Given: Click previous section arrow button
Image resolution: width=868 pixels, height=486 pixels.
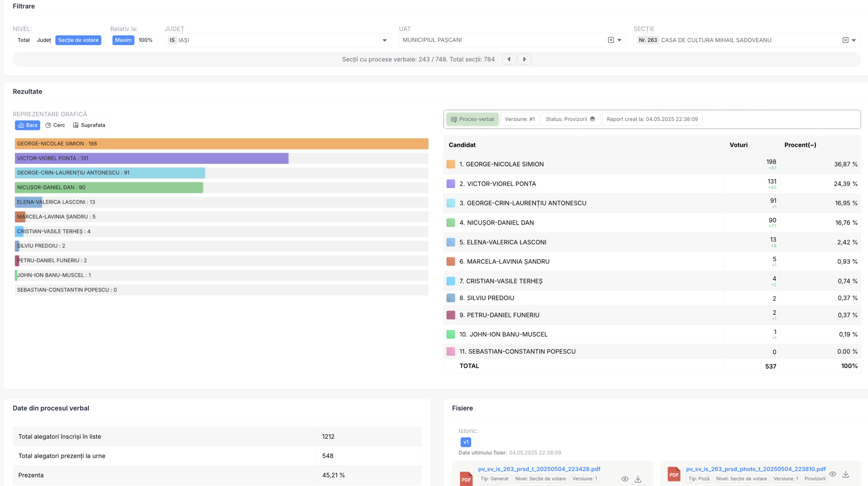Looking at the screenshot, I should point(509,59).
